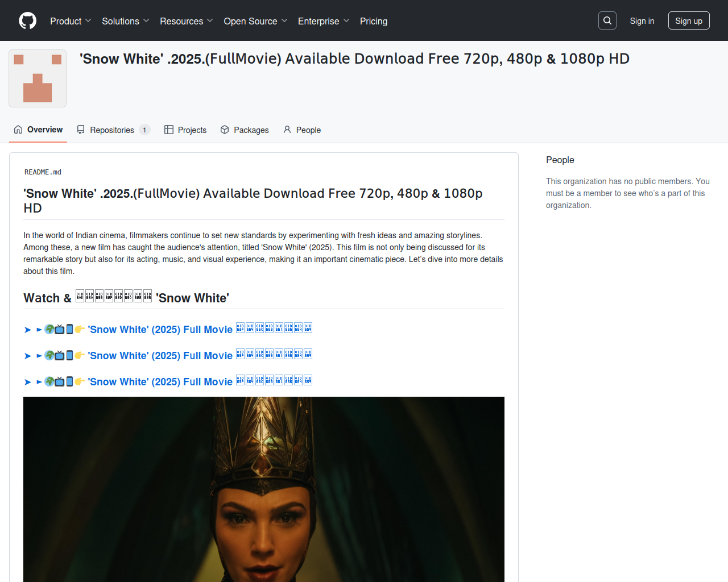Expand the Open Source dropdown
728x582 pixels.
(x=255, y=21)
